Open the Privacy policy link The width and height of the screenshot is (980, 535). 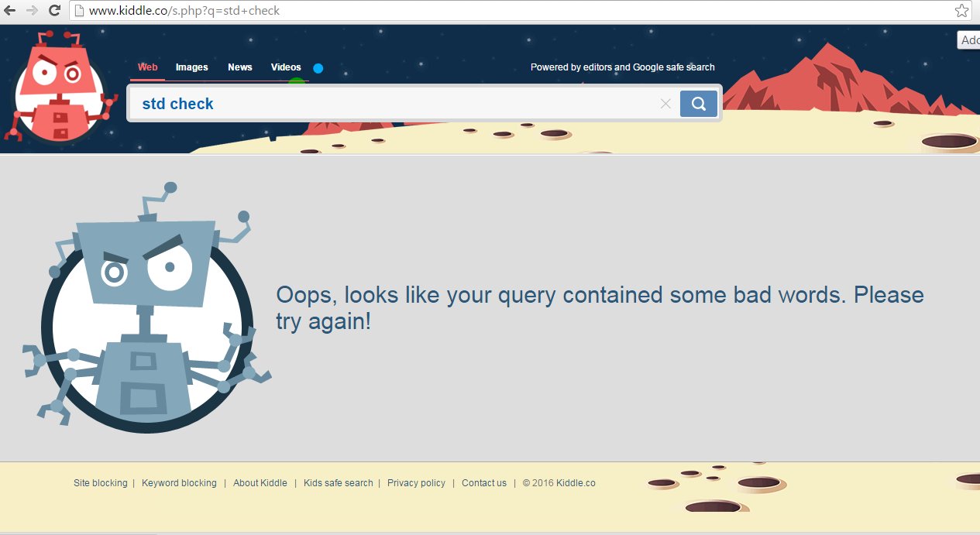tap(417, 483)
